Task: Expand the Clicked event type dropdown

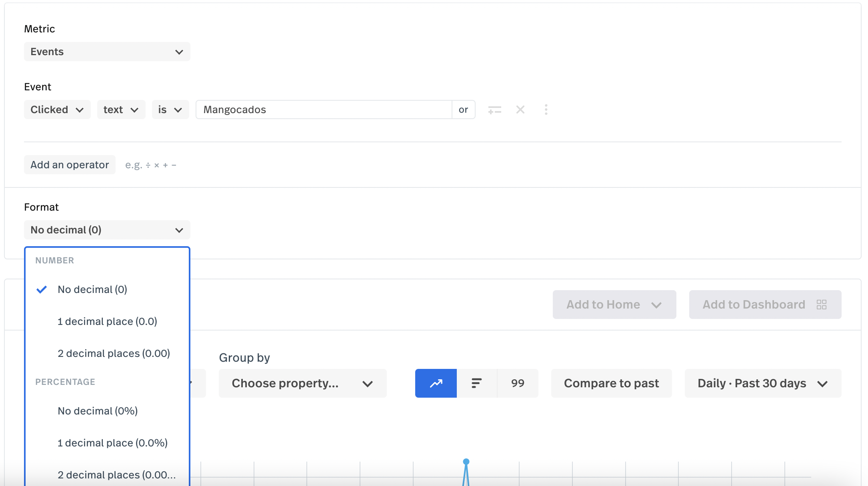Action: (x=57, y=110)
